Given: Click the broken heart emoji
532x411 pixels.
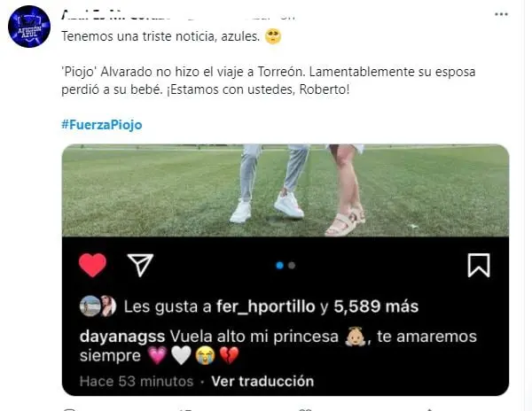Looking at the screenshot, I should click(230, 356).
